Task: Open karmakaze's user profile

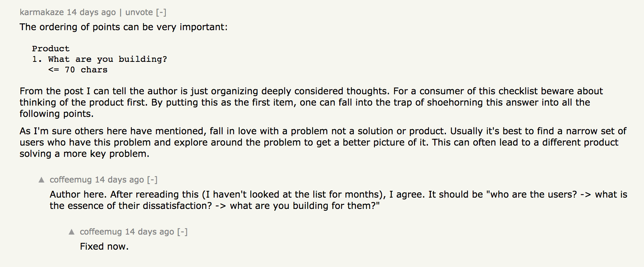Action: pyautogui.click(x=41, y=12)
